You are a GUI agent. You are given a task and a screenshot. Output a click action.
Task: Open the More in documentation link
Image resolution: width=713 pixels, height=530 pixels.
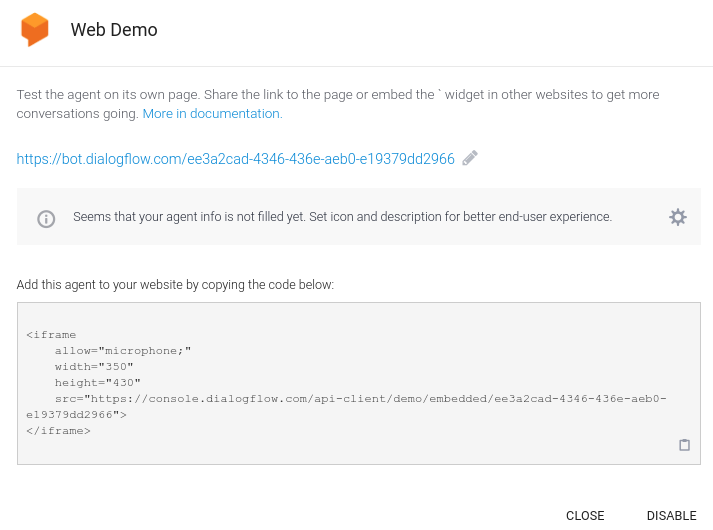tap(212, 114)
